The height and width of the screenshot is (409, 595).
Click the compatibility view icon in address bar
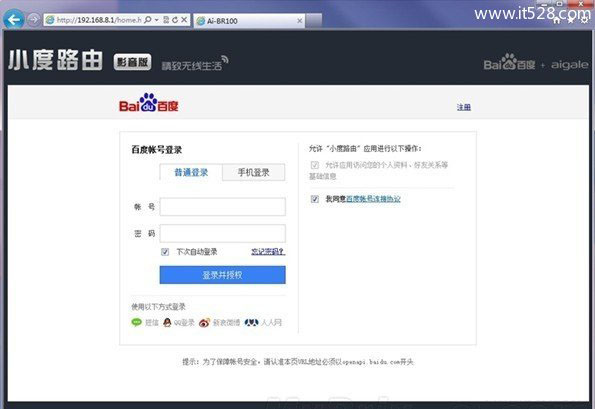(166, 20)
